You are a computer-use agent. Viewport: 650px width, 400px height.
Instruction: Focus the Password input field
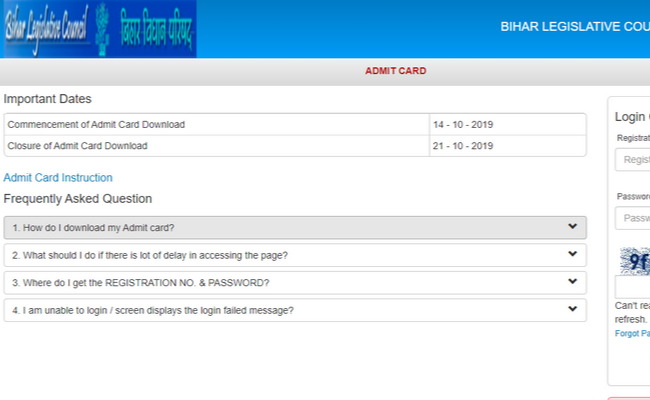point(633,218)
